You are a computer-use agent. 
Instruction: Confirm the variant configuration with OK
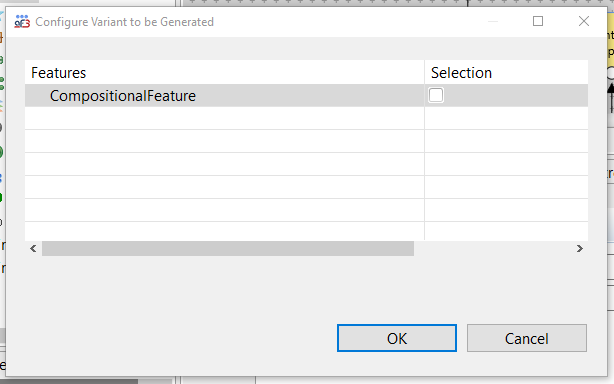pos(397,338)
